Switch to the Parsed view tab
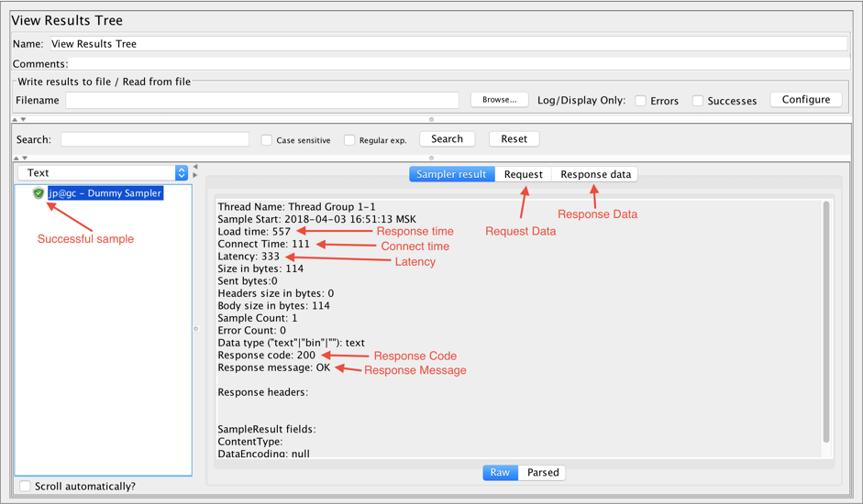 point(542,473)
